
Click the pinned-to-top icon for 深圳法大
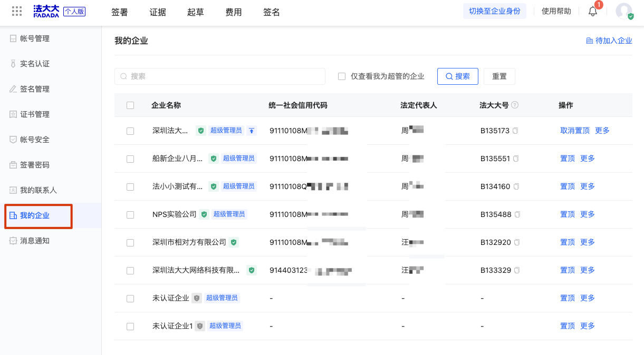252,131
